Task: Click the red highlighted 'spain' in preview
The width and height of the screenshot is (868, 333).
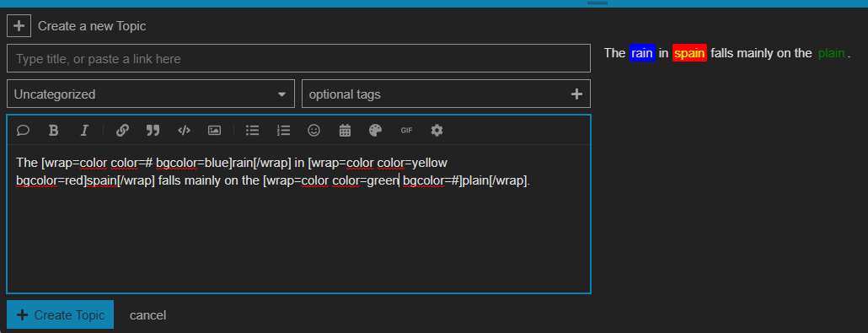Action: (689, 53)
